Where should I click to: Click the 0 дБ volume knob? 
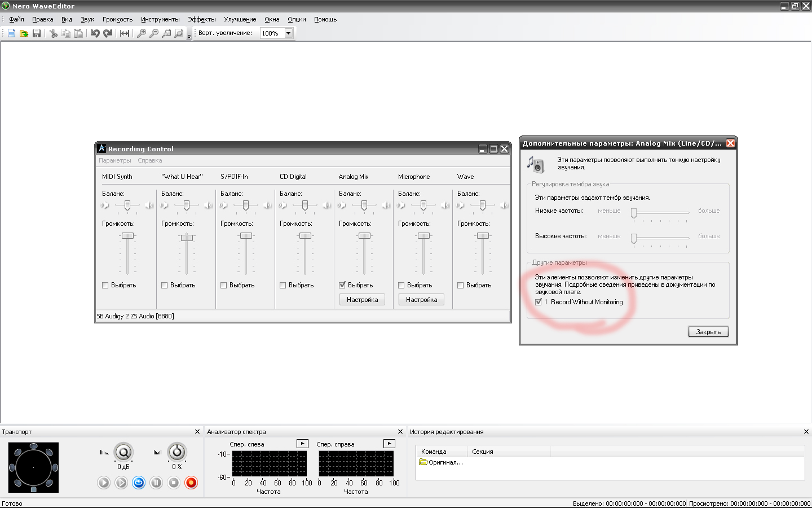123,452
